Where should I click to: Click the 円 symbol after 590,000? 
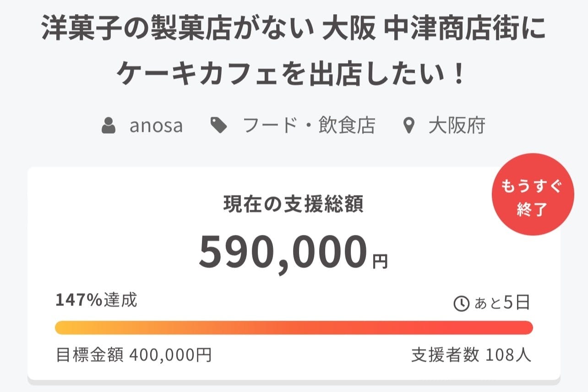point(380,262)
